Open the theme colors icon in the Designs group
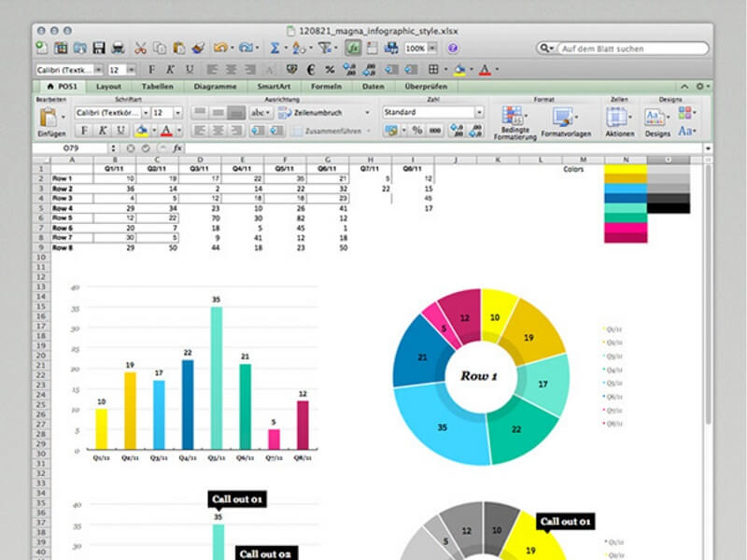Screen dimensions: 747x560 [685, 112]
